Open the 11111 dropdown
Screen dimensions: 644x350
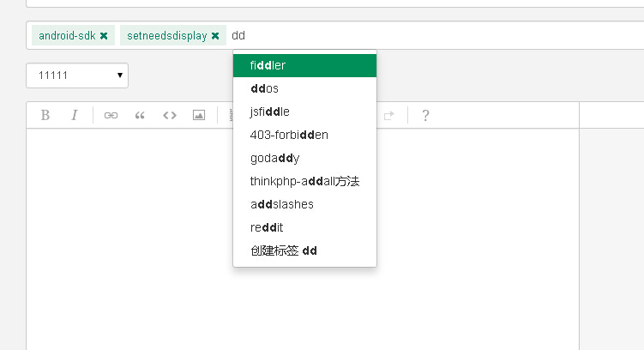tap(77, 75)
